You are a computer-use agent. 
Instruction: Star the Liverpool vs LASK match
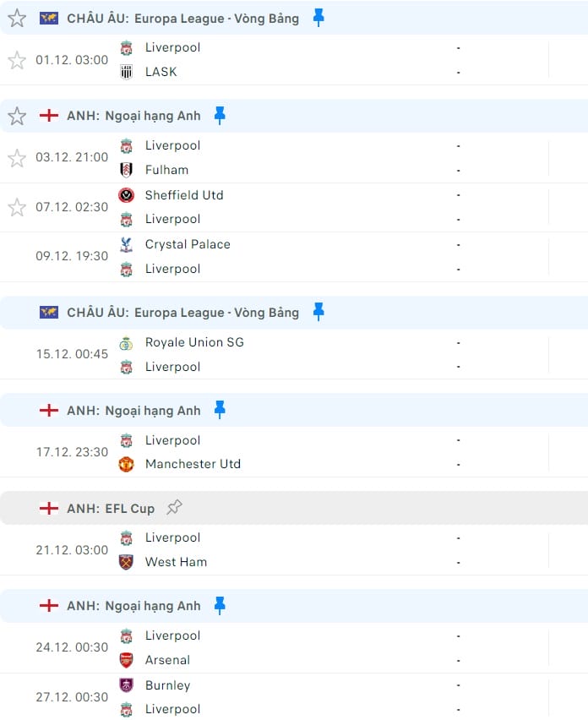click(17, 60)
